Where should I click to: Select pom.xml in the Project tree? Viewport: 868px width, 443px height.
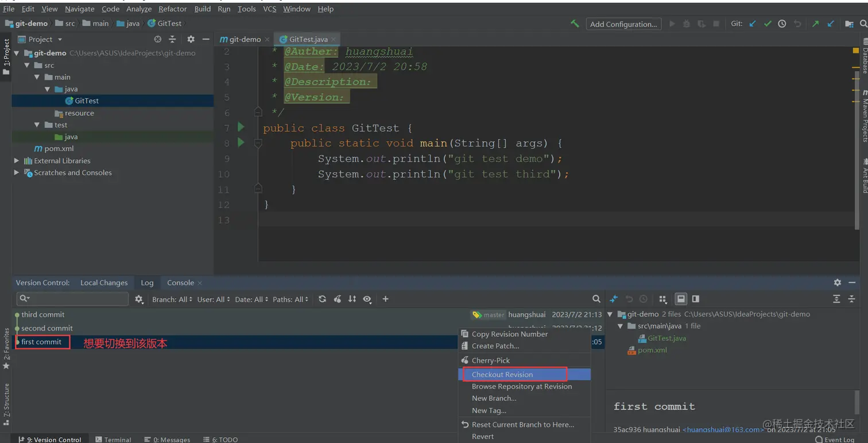(x=59, y=148)
